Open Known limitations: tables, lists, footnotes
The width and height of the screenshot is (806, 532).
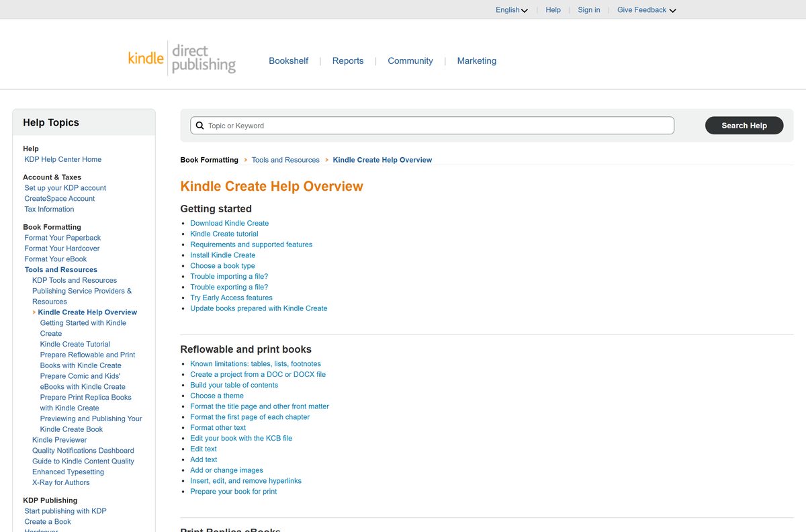(x=256, y=364)
